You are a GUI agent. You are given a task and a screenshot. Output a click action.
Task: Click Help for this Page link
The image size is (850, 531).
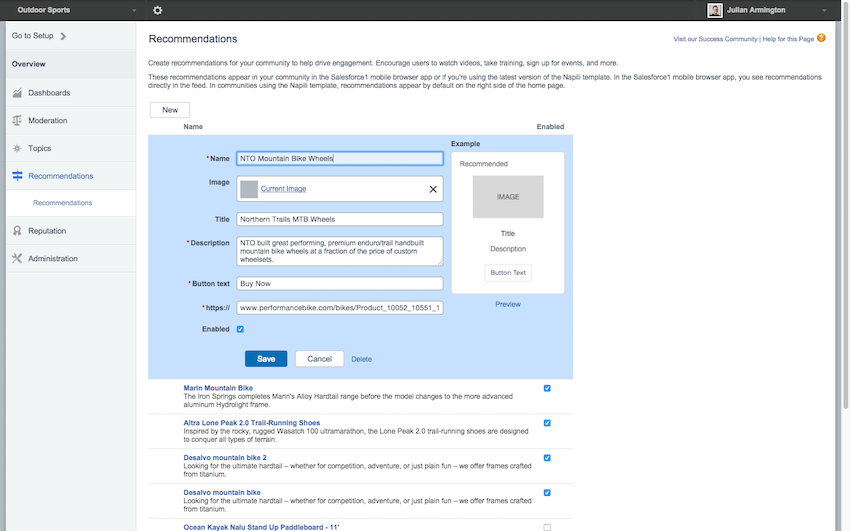point(788,39)
